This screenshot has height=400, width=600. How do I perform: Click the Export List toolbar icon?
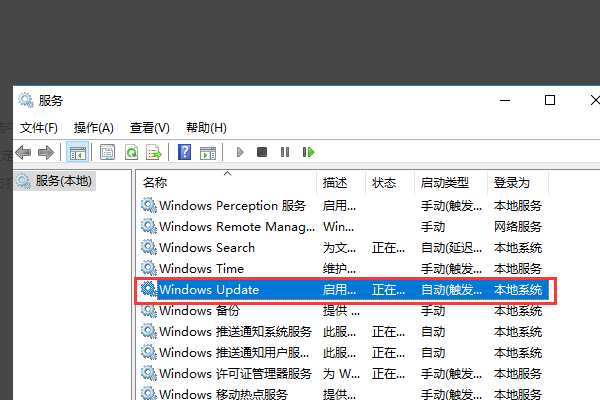tap(154, 152)
